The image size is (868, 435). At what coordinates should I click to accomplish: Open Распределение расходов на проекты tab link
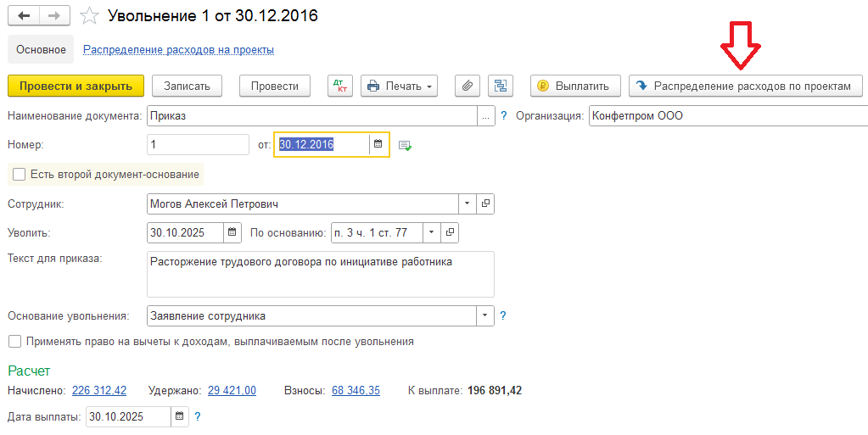pyautogui.click(x=178, y=50)
